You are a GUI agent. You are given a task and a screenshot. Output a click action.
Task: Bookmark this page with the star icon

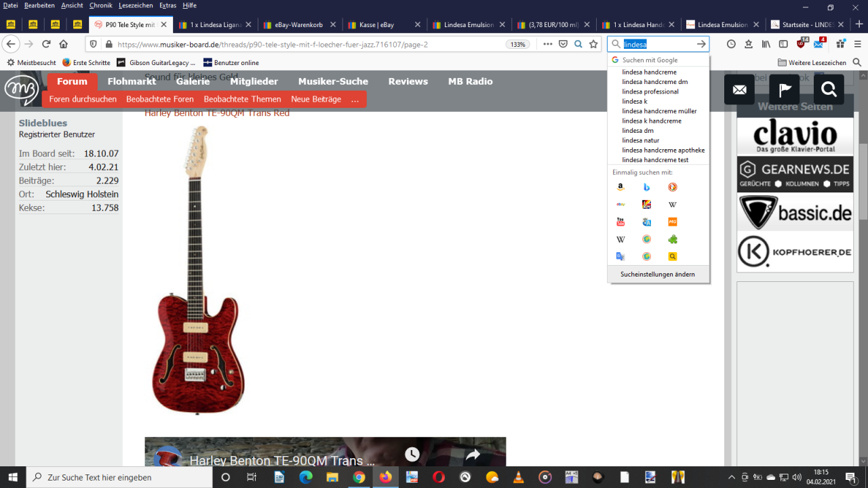click(593, 44)
